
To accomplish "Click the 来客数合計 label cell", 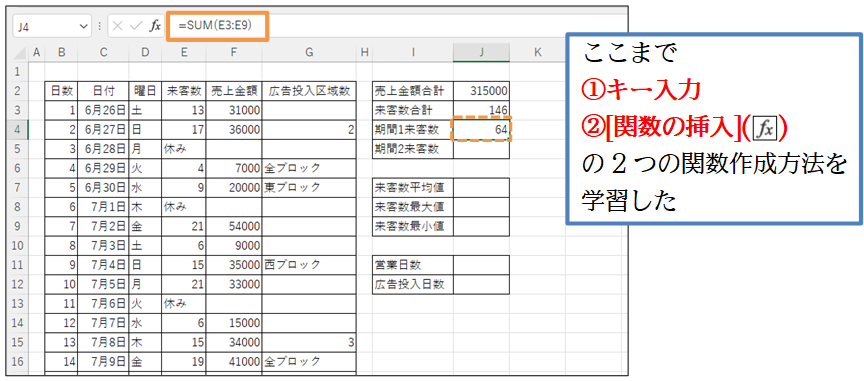I will 413,111.
